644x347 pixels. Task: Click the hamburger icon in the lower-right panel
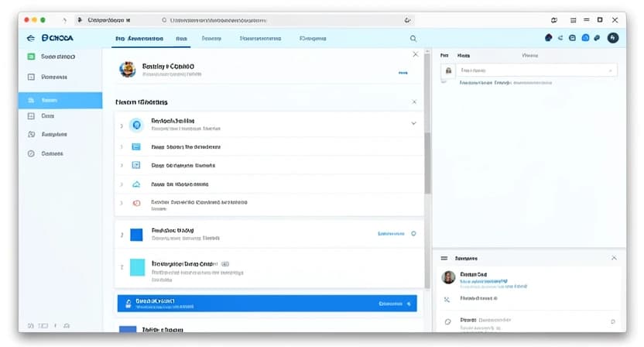coord(444,258)
